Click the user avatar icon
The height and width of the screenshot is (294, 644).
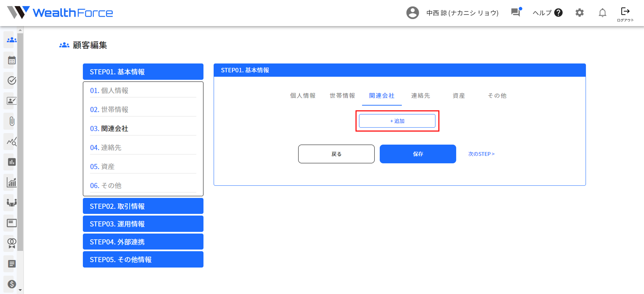tap(412, 12)
